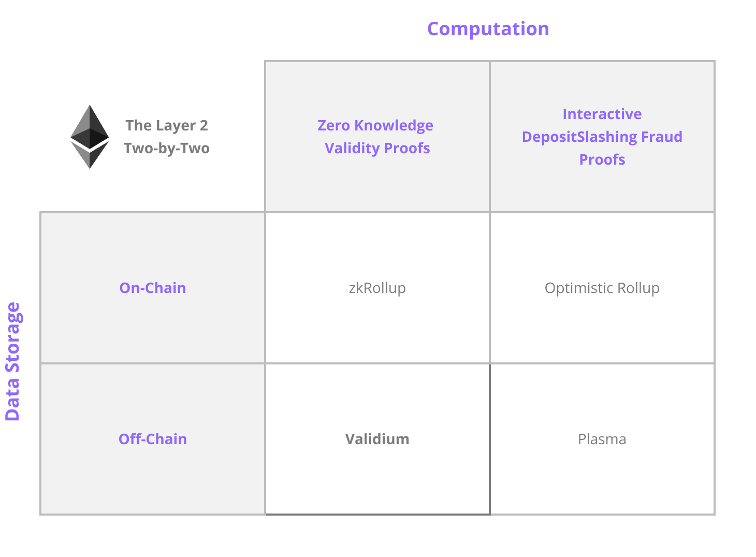The image size is (756, 557).
Task: Click the text 'The Layer 2'
Action: point(167,125)
